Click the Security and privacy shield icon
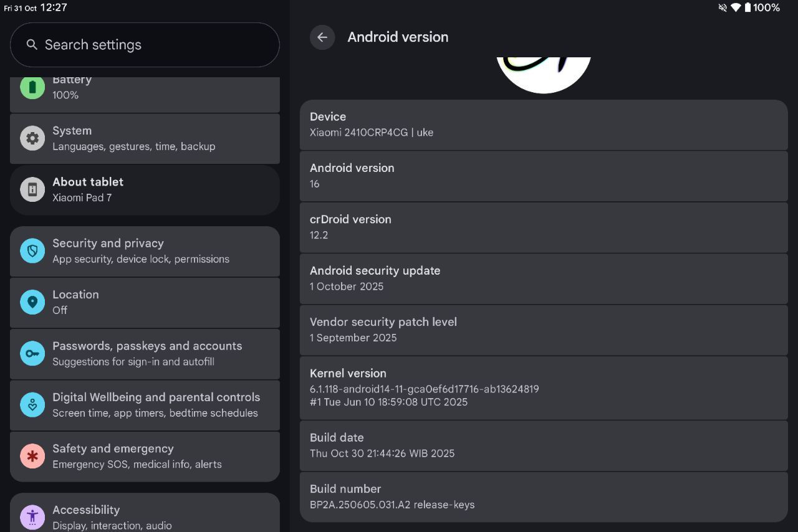Viewport: 798px width, 532px height. pyautogui.click(x=32, y=251)
